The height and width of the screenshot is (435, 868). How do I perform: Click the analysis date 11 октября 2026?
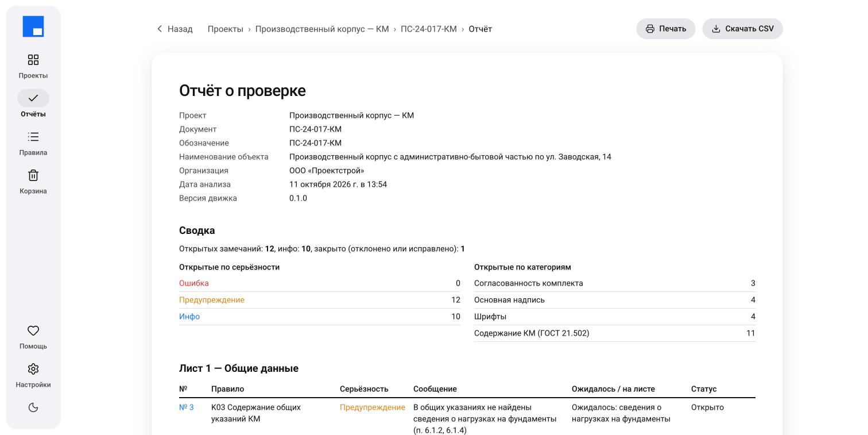pyautogui.click(x=338, y=184)
